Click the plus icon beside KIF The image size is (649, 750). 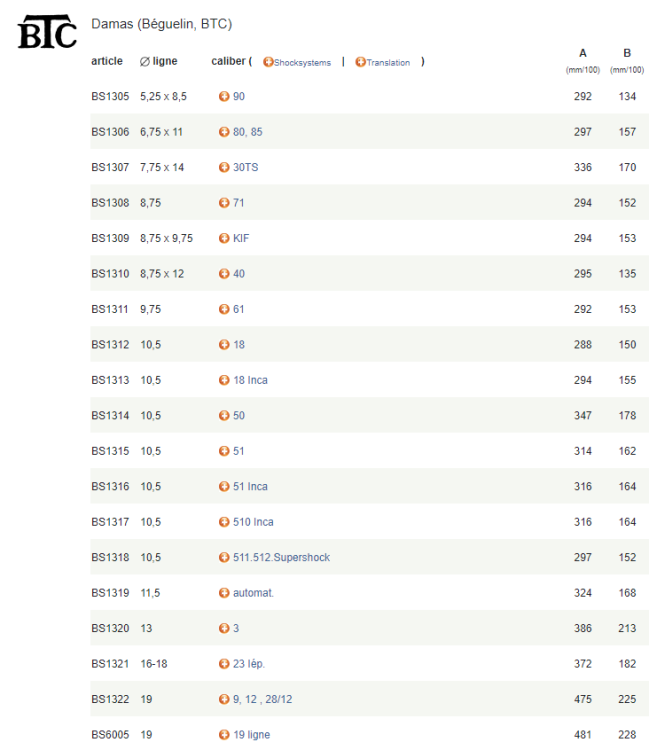[x=224, y=238]
